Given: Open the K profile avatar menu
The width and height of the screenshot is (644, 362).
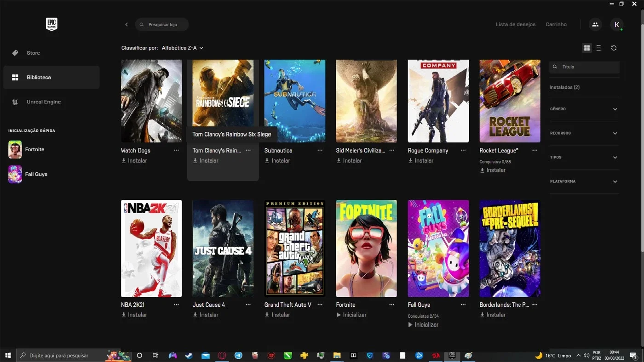Looking at the screenshot, I should point(617,24).
